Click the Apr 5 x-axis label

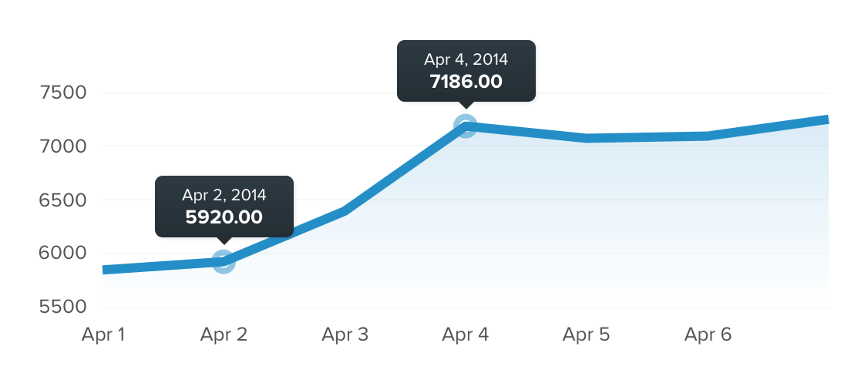[x=586, y=334]
